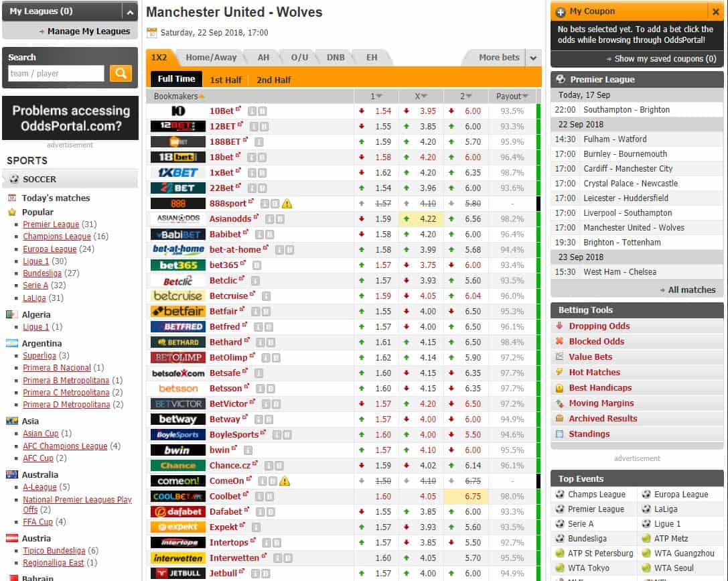Viewport: 728px width, 581px height.
Task: Select the Full Time tab
Action: [x=176, y=79]
